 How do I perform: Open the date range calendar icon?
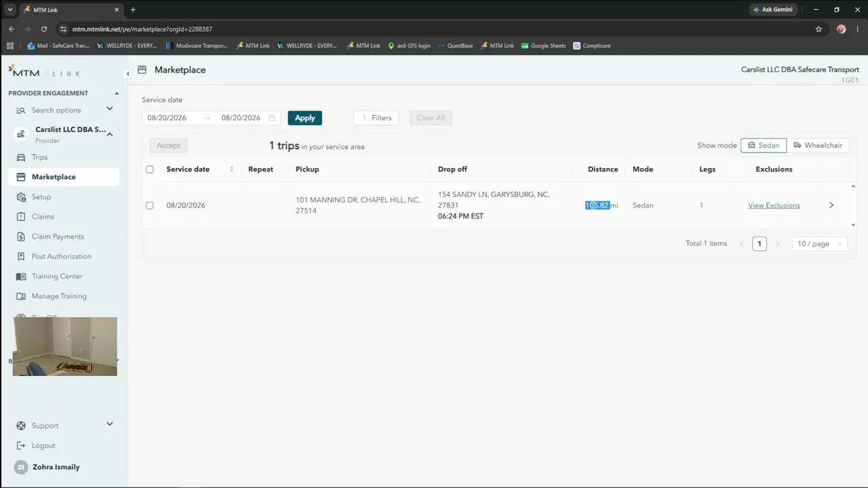click(x=273, y=118)
